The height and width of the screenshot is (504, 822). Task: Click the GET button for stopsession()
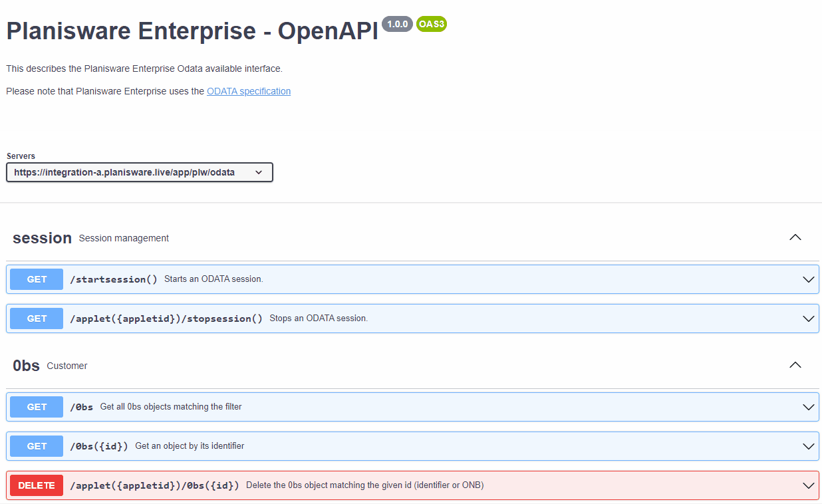37,318
